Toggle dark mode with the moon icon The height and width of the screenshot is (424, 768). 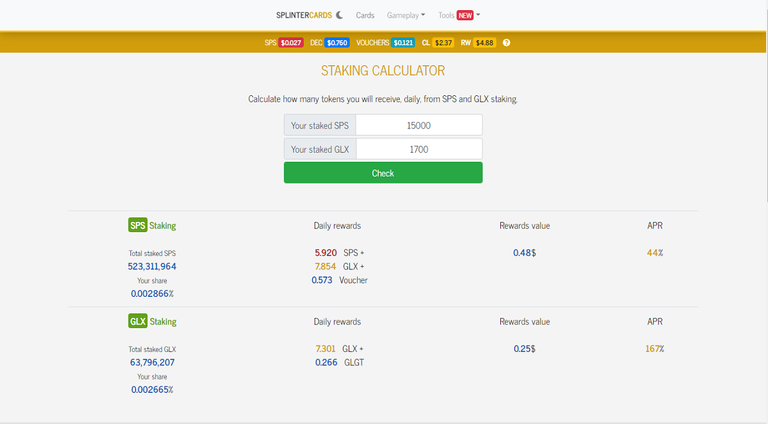(x=340, y=15)
